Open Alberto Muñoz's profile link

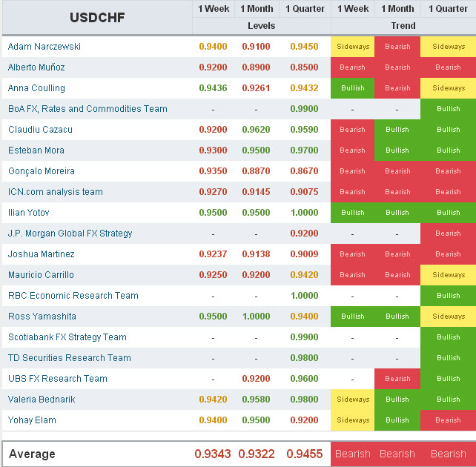point(36,67)
